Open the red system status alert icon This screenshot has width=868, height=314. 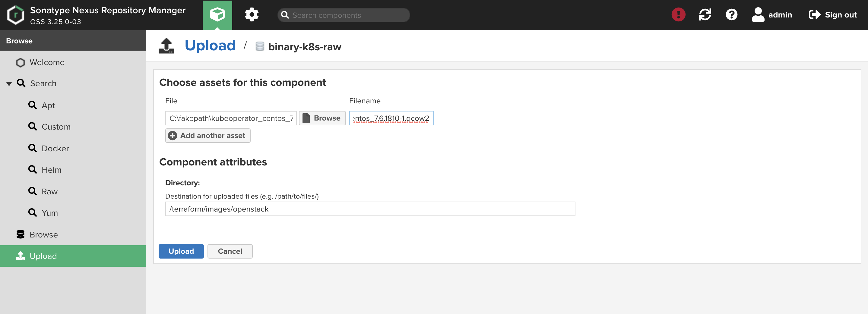678,15
